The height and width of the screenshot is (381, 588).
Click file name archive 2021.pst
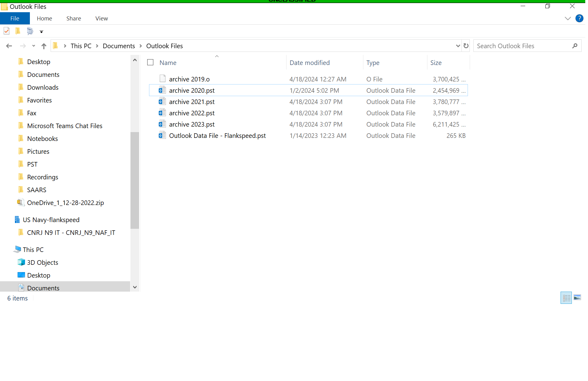point(193,102)
